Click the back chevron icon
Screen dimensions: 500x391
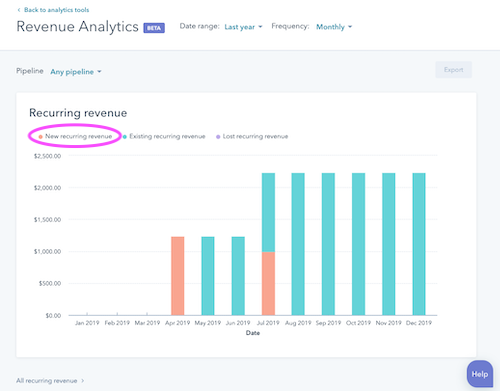coord(19,10)
